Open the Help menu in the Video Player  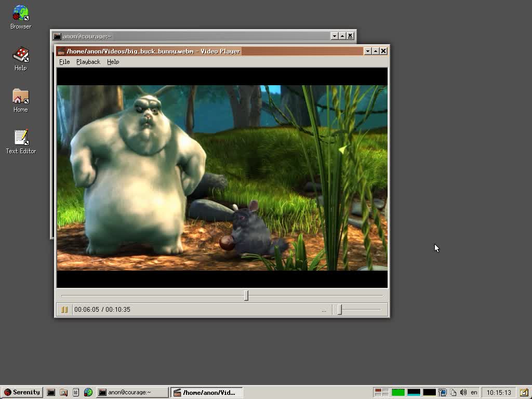113,62
